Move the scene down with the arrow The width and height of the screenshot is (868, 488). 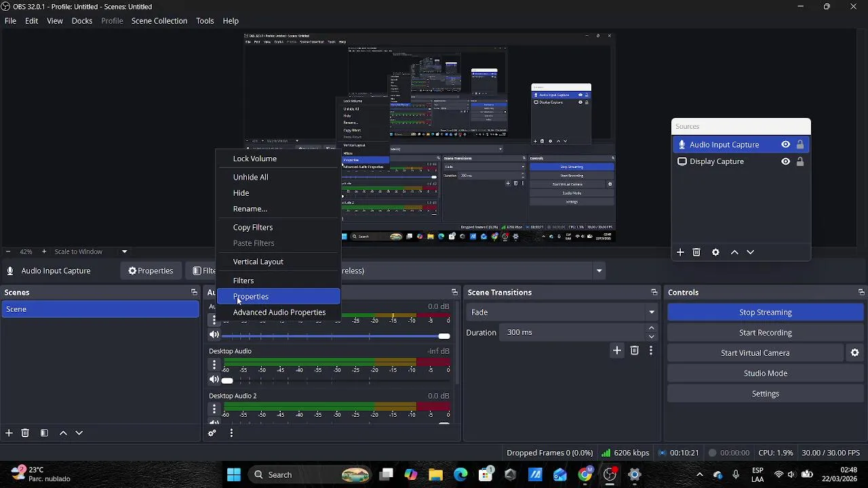tap(79, 433)
